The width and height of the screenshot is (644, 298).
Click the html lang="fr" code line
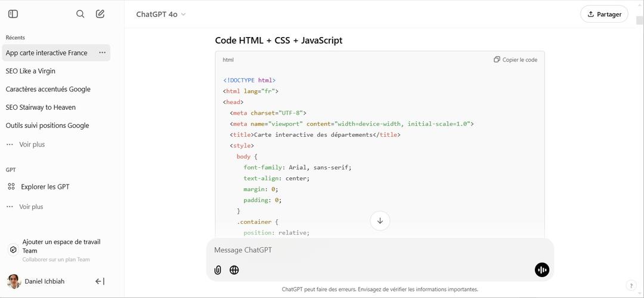coord(250,91)
